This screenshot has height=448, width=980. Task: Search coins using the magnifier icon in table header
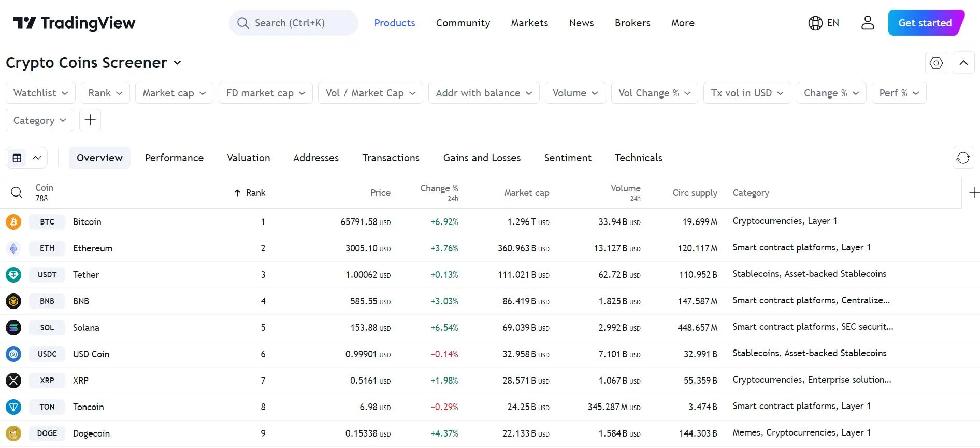click(17, 193)
